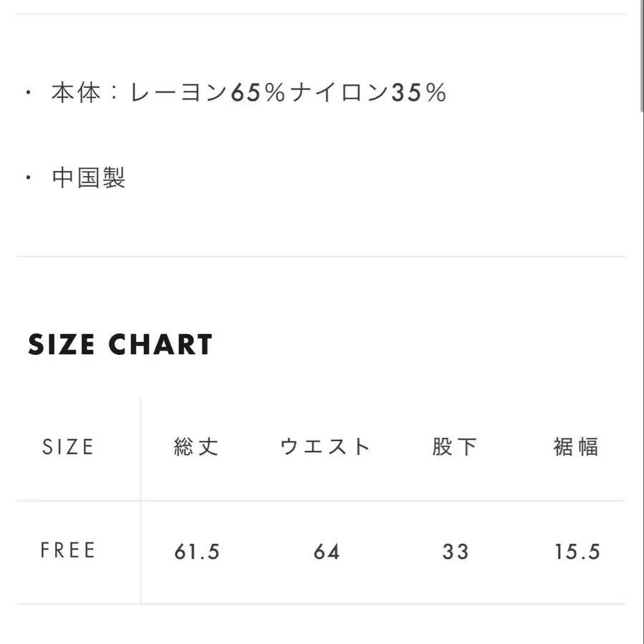Click the 61.5 total length value

(x=197, y=552)
